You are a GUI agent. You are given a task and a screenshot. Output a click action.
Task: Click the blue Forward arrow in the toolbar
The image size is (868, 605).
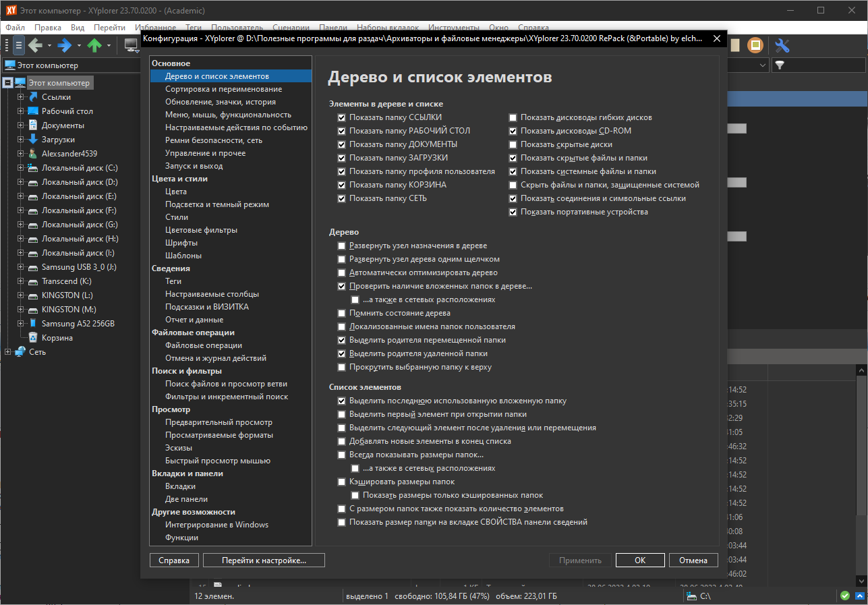65,46
